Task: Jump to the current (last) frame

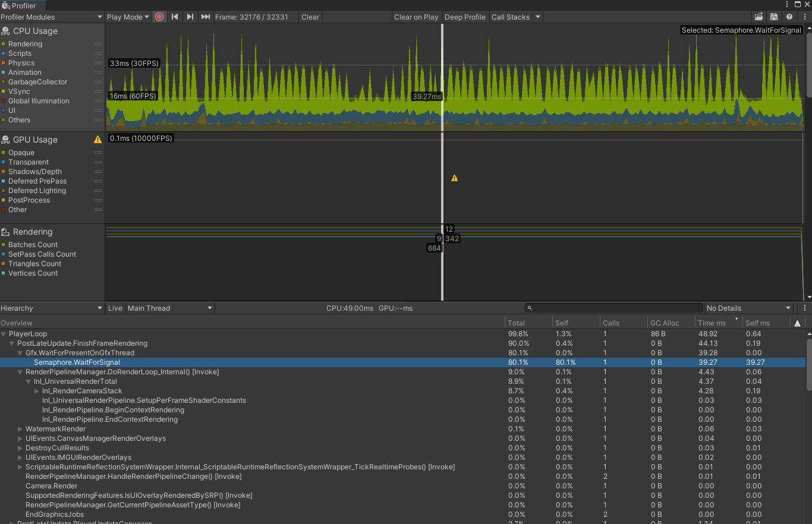Action: (x=205, y=17)
